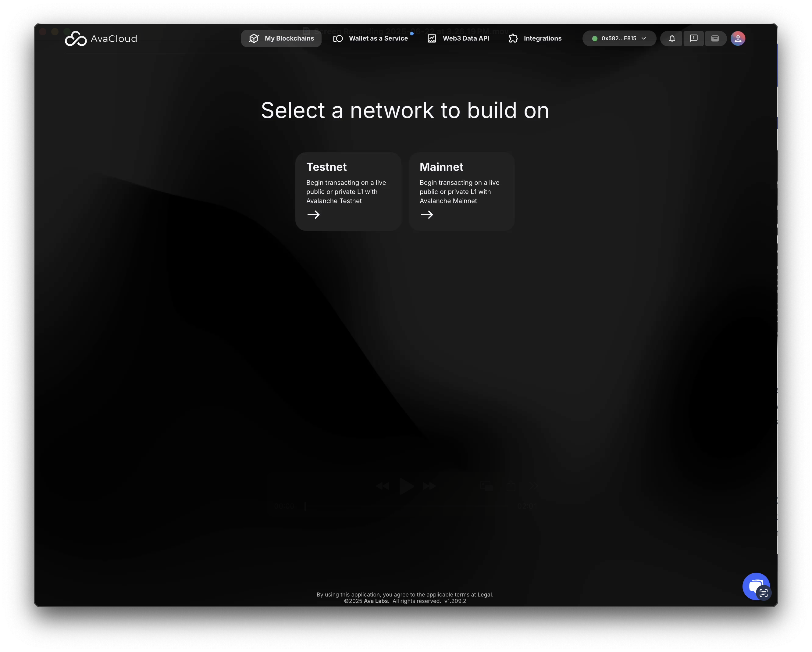Click the faint play button behind page
The image size is (812, 652).
coord(406,486)
